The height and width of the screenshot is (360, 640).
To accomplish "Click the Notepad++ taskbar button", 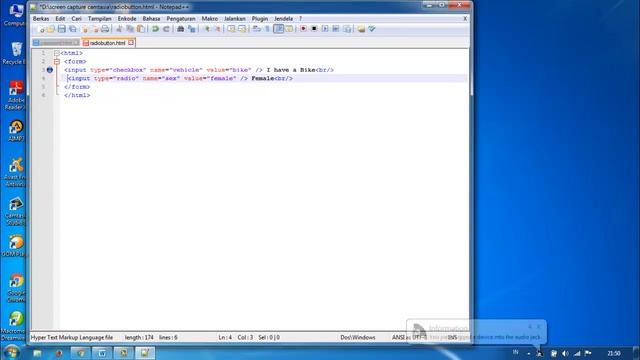I will tap(145, 353).
